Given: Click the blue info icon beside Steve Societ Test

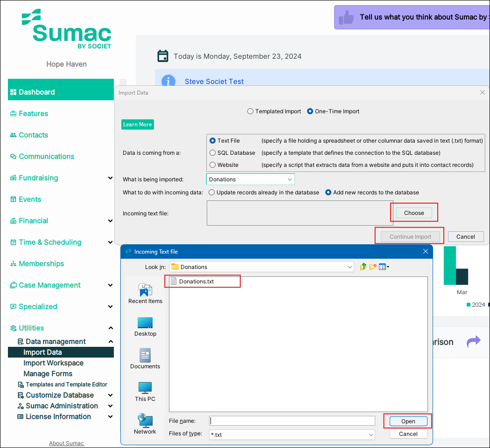Looking at the screenshot, I should [x=168, y=81].
